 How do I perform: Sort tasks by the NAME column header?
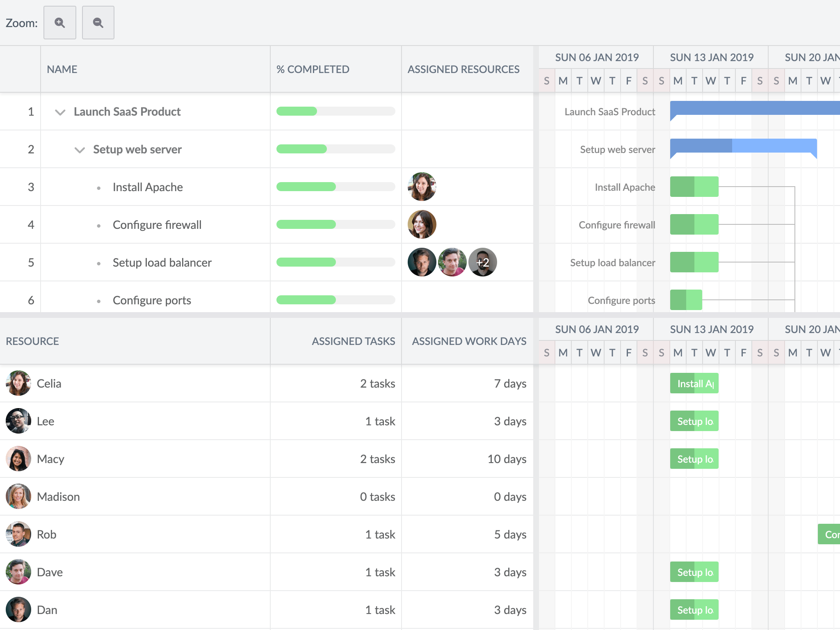coord(62,69)
